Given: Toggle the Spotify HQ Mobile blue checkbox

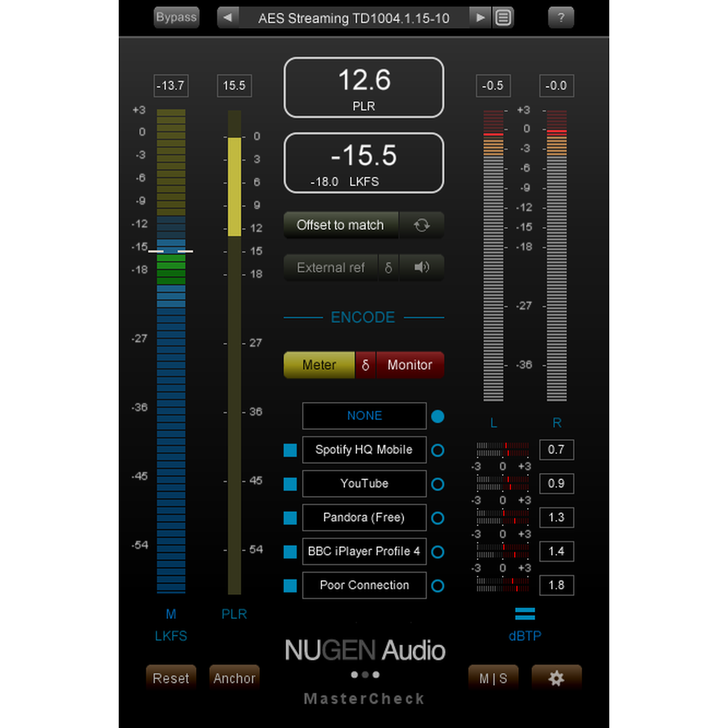Looking at the screenshot, I should coord(290,450).
